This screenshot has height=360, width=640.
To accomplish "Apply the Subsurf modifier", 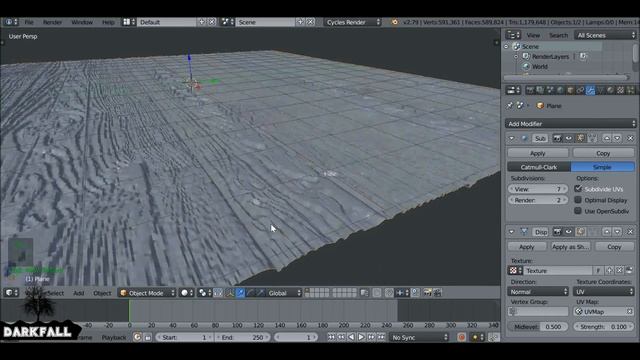I will tap(538, 153).
